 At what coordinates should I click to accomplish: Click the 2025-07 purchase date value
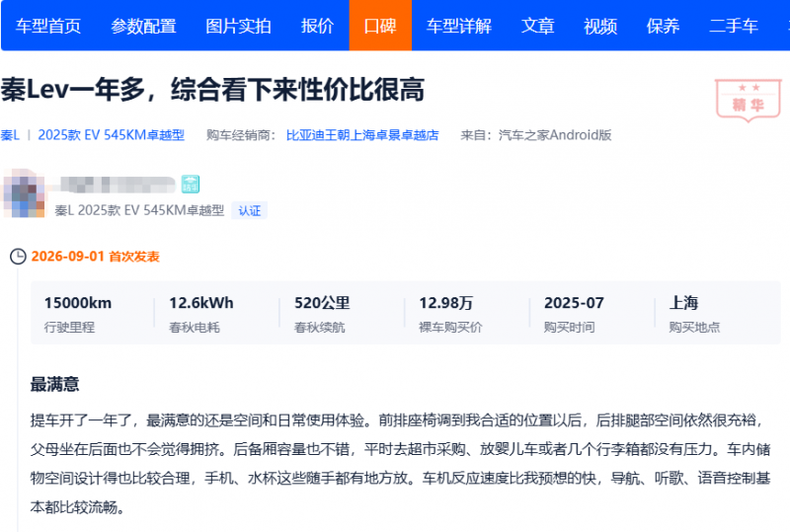(574, 303)
